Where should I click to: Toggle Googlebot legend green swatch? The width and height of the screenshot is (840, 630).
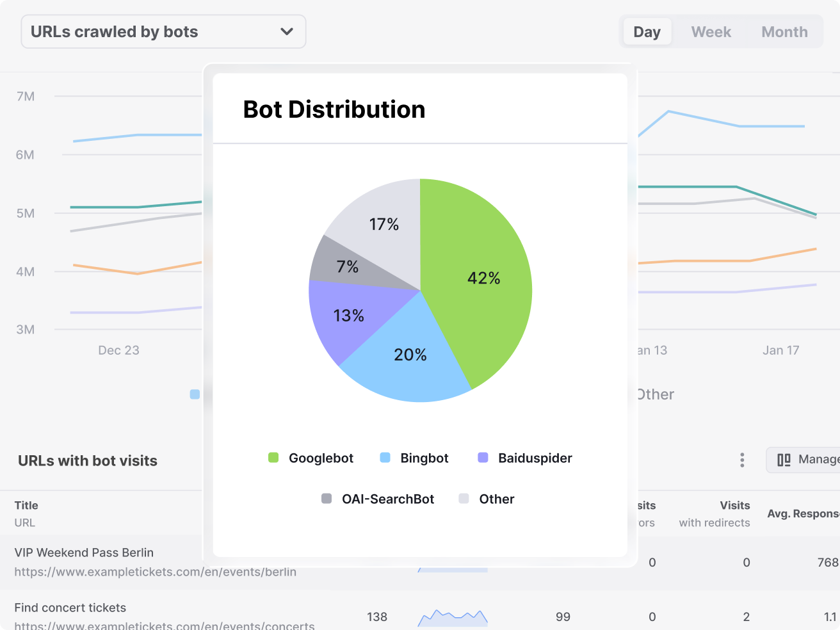[x=273, y=458]
